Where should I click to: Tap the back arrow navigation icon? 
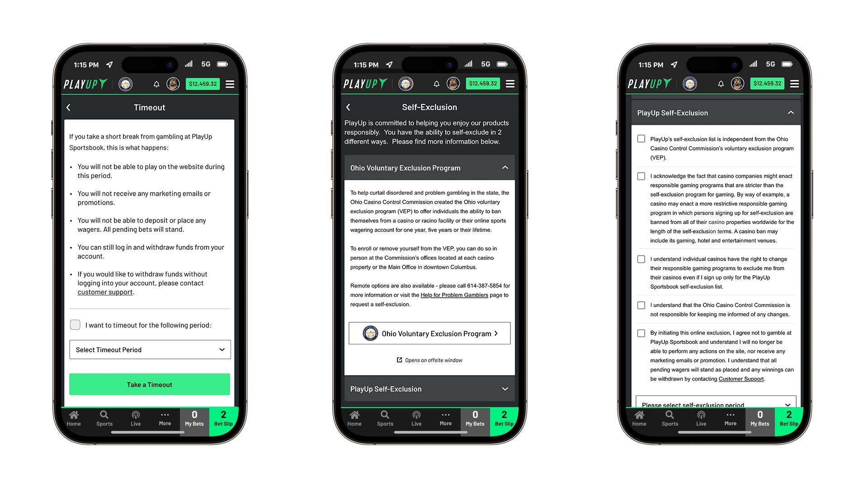pos(67,107)
